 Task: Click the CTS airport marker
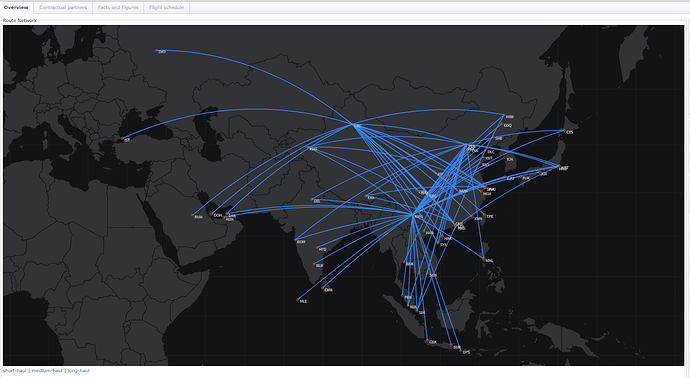(564, 130)
